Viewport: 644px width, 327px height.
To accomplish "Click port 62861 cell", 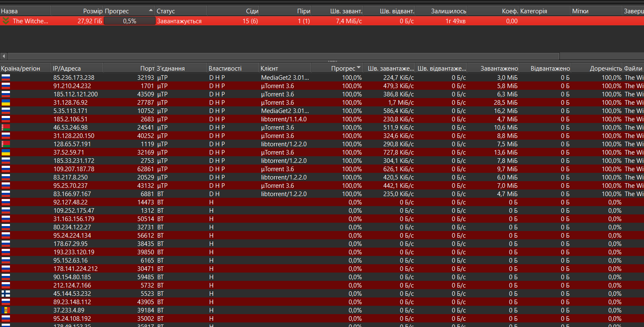I will (145, 169).
